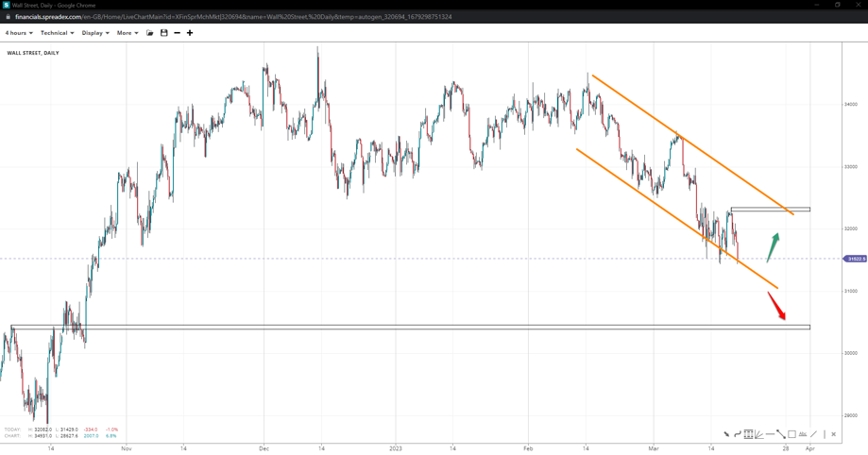Zoom in with the plus icon
This screenshot has height=455, width=868.
[x=190, y=33]
